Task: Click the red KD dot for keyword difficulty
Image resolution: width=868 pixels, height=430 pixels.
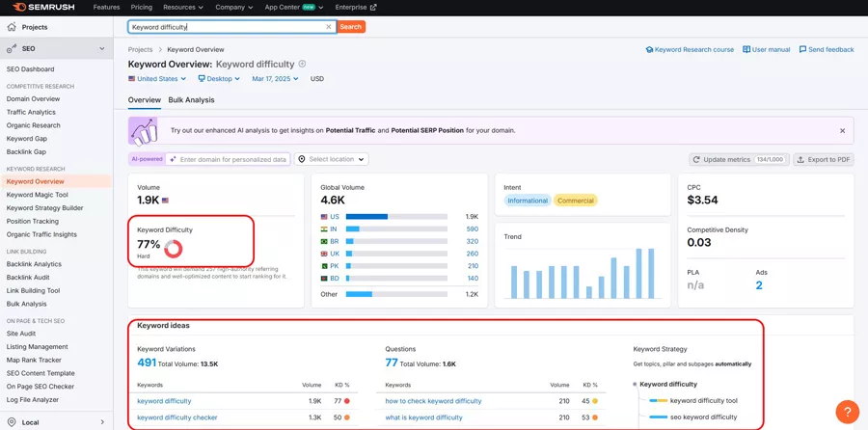Action: (346, 401)
